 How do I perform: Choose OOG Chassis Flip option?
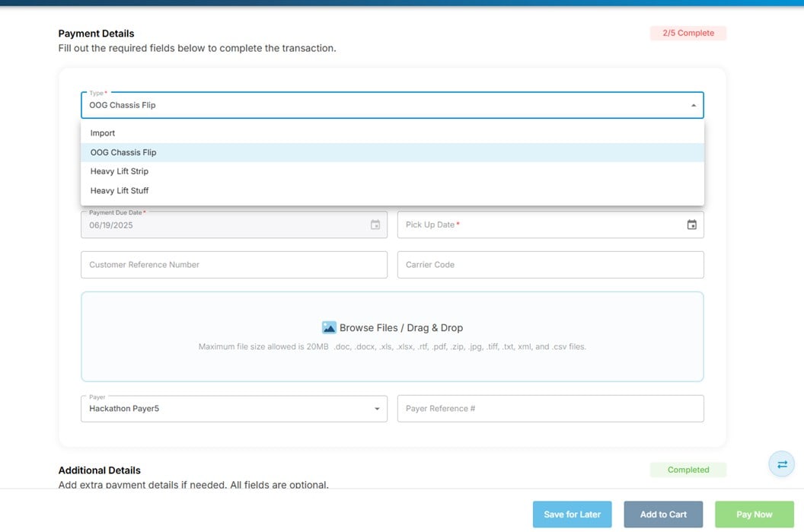pos(123,152)
